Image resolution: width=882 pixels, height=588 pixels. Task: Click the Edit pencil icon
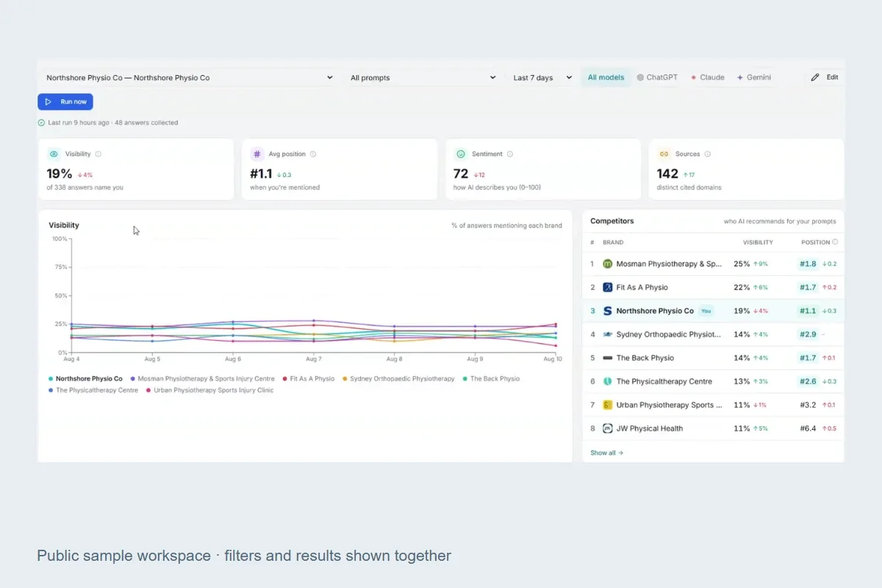tap(815, 77)
